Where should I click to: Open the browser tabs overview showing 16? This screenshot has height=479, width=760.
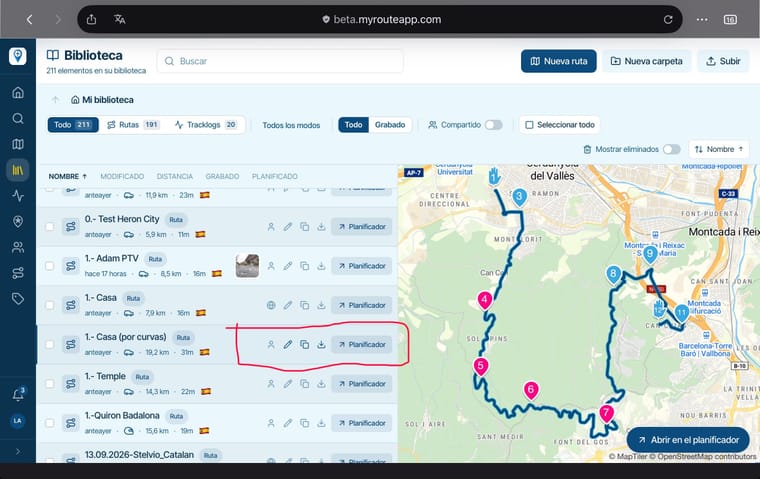[x=730, y=19]
